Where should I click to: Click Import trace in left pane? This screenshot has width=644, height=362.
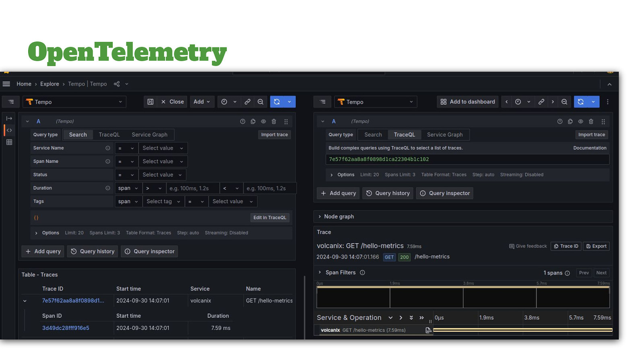[275, 135]
